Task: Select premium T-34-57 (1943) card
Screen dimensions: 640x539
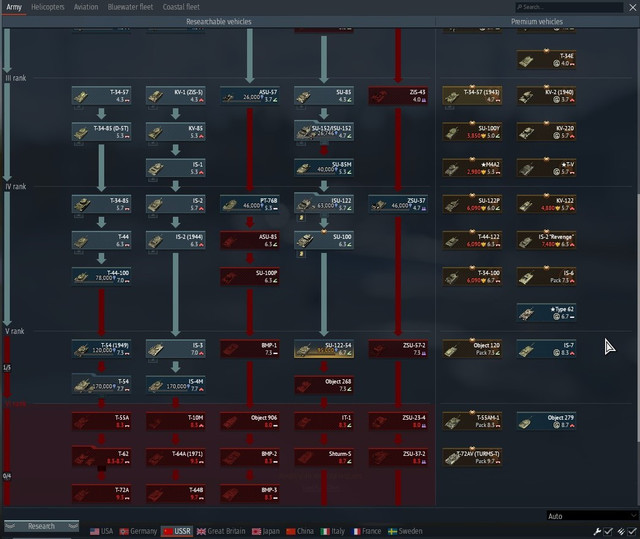Action: [472, 95]
